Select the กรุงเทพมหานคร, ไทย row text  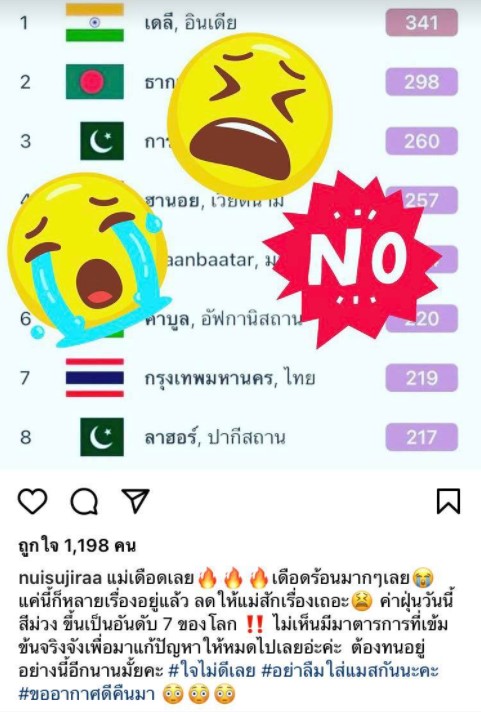coord(230,378)
